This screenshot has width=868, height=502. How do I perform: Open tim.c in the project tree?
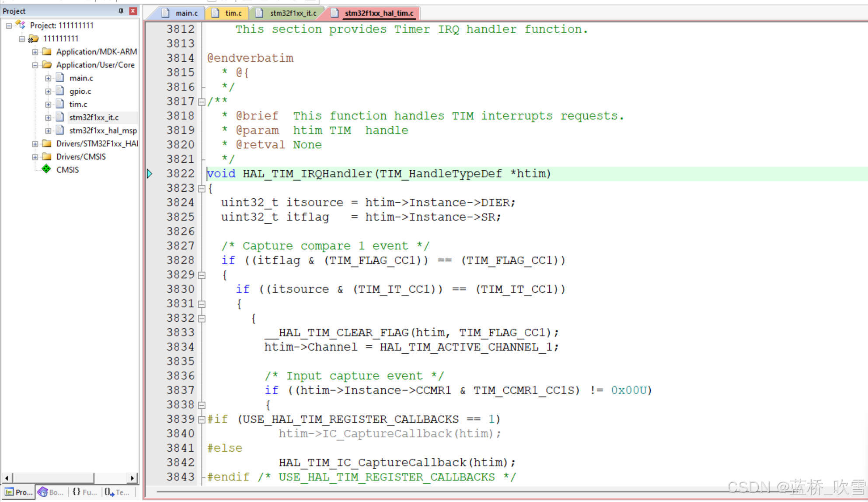pos(78,104)
